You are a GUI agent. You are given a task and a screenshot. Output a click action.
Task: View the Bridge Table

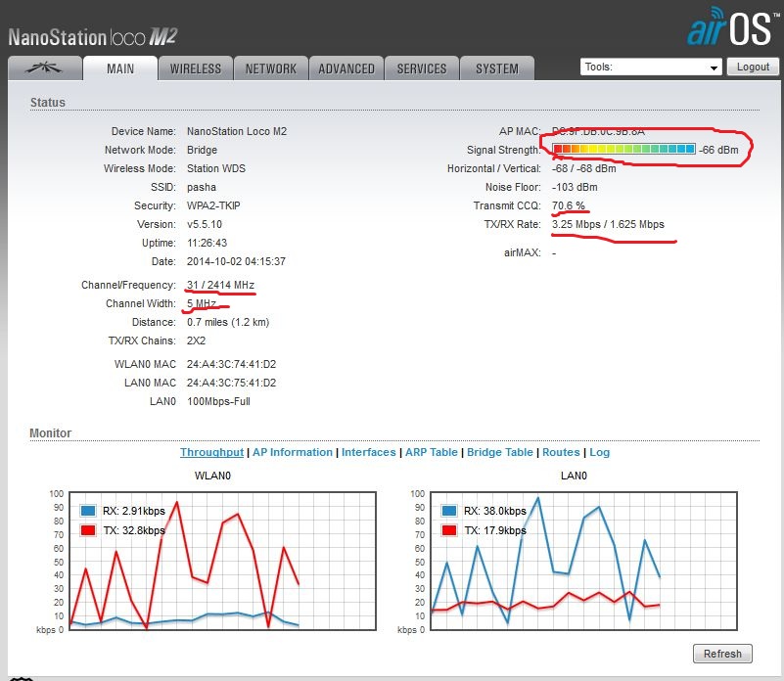click(500, 452)
